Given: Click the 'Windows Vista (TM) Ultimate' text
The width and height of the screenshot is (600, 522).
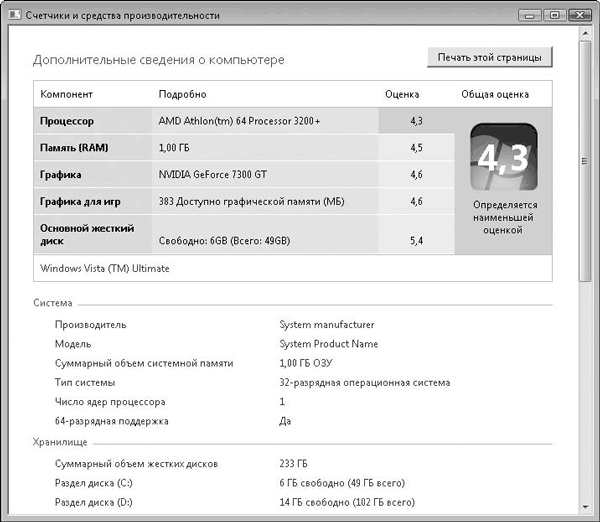Looking at the screenshot, I should [x=105, y=268].
